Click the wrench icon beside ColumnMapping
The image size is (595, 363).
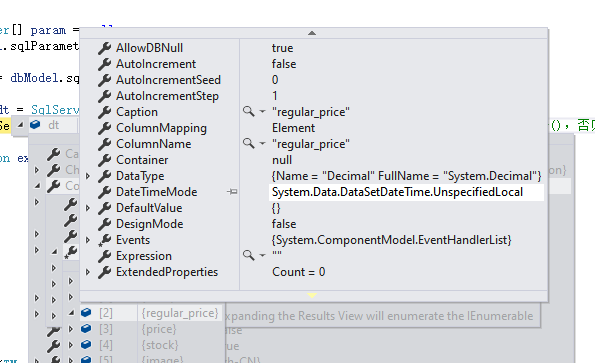point(104,128)
